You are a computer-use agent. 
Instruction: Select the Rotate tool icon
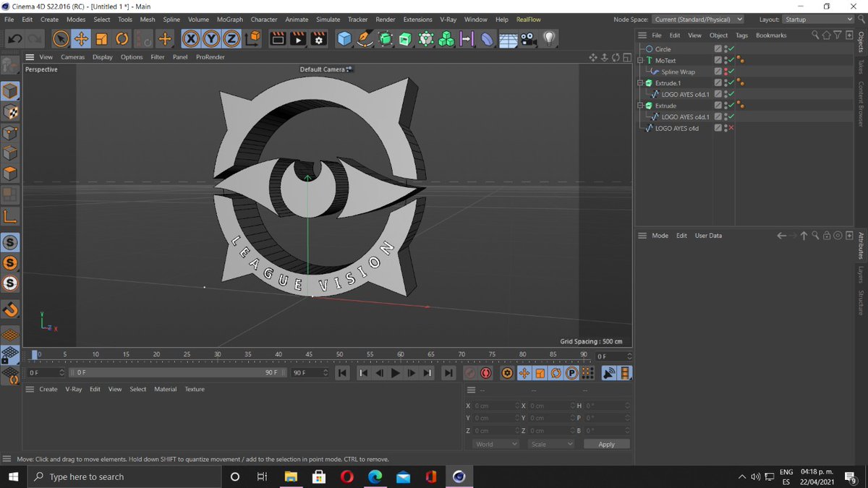(122, 38)
